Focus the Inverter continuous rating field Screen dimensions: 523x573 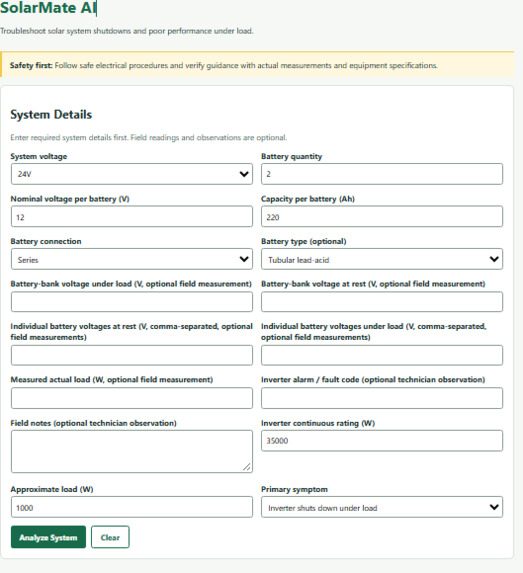[x=382, y=441]
